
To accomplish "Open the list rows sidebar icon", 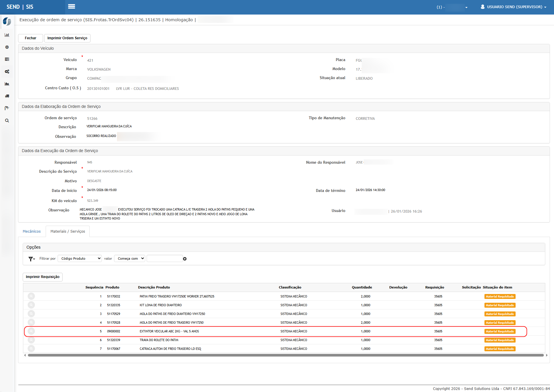I will (x=7, y=59).
